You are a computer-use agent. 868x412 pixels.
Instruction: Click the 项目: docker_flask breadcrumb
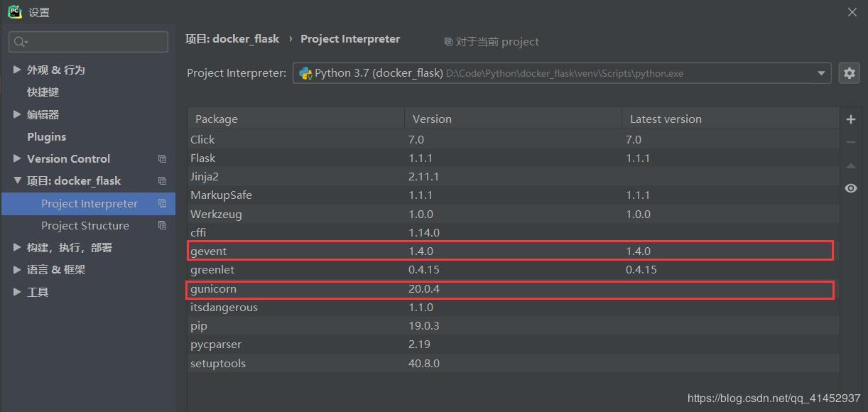coord(232,39)
